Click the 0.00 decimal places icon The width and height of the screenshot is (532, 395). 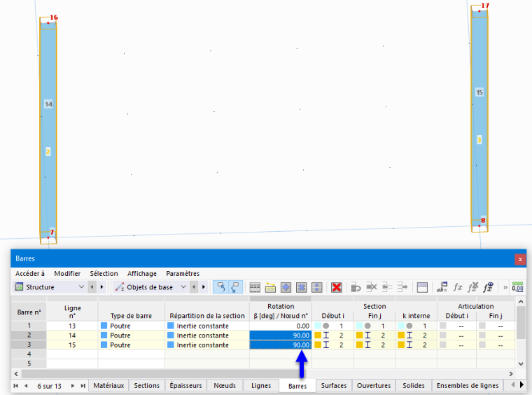pyautogui.click(x=517, y=287)
